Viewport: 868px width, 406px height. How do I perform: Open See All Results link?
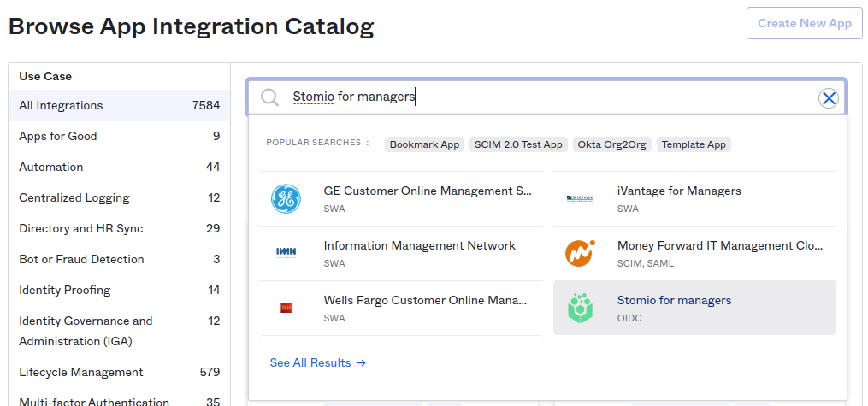click(x=318, y=363)
